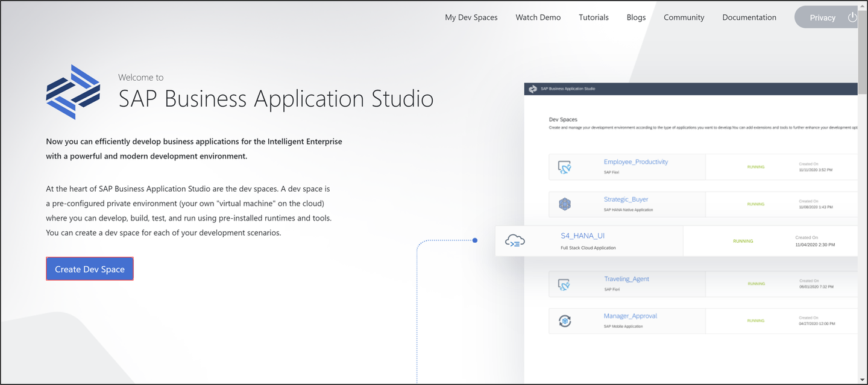Click the Strategic_Buyer HANA native icon
Viewport: 868px width, 385px height.
pos(564,204)
